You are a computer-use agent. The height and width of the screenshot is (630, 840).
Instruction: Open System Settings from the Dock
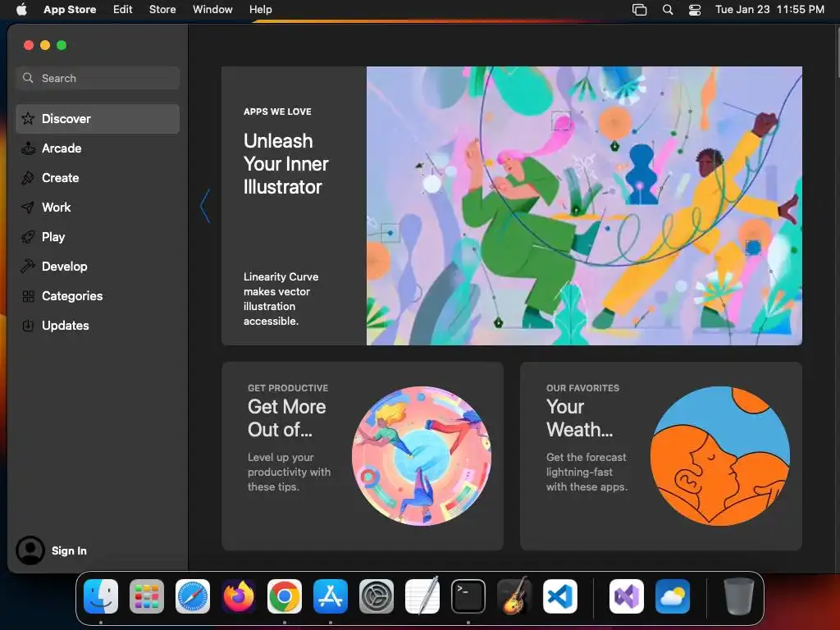tap(377, 596)
